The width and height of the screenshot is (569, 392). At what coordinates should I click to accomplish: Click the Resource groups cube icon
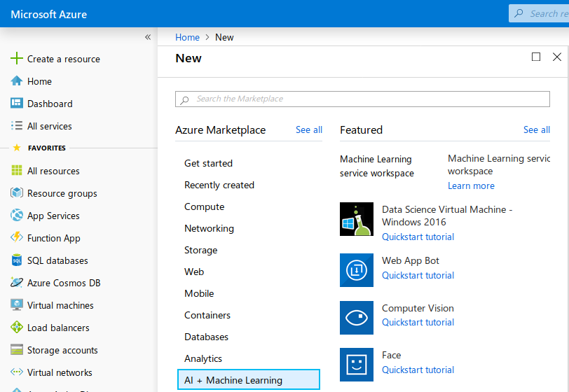17,192
